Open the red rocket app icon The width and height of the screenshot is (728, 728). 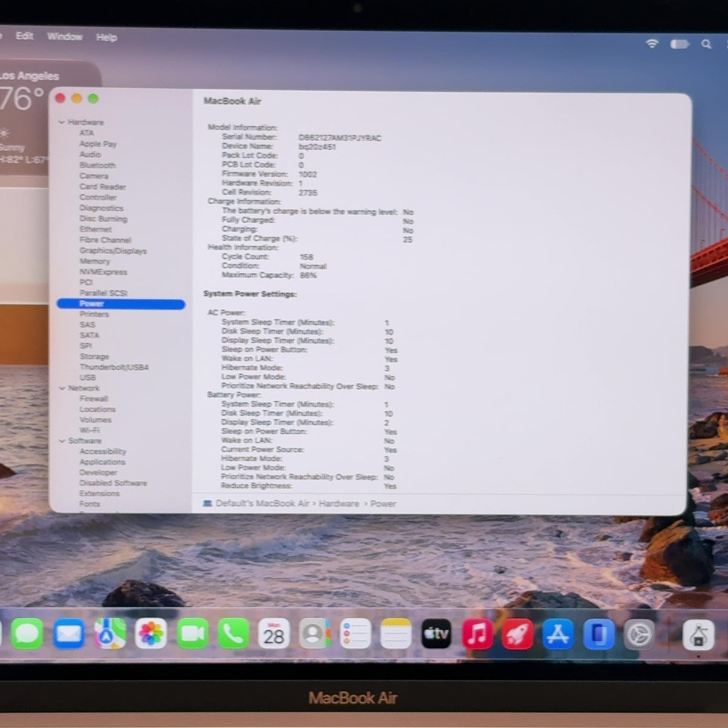point(517,634)
